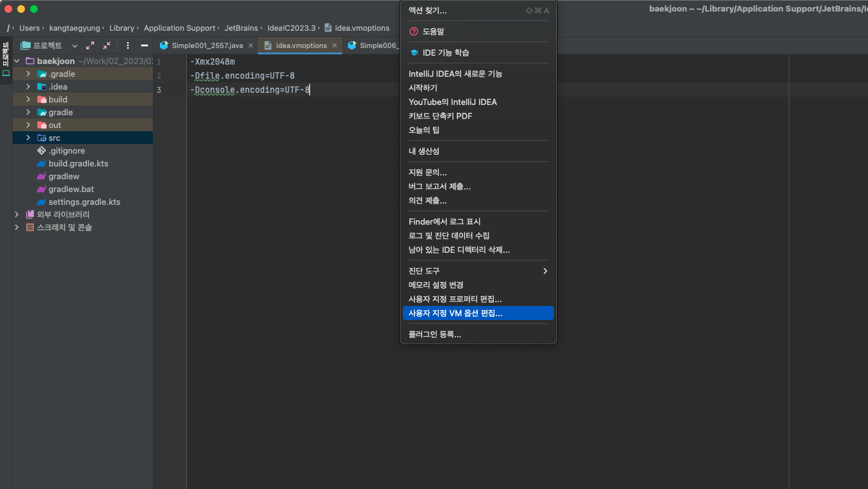Select 키보드 단축키 PDF menu item
The image size is (868, 489).
pos(478,116)
